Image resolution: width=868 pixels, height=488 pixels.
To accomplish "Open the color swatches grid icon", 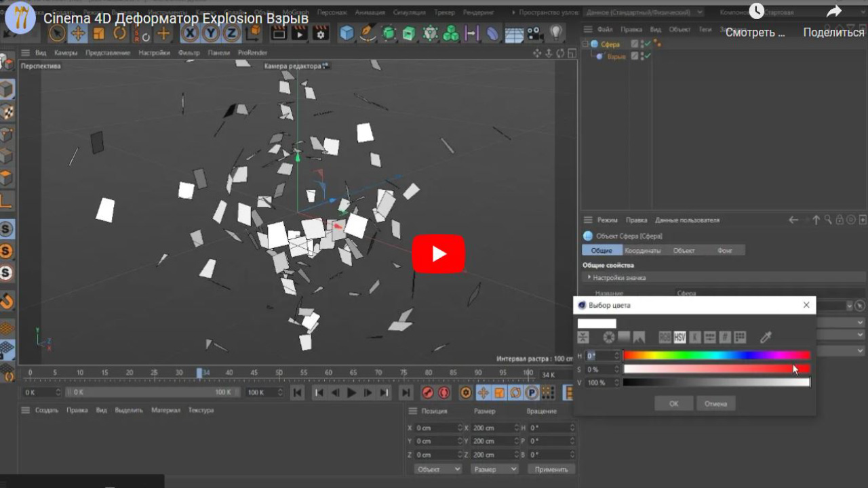I will click(740, 337).
